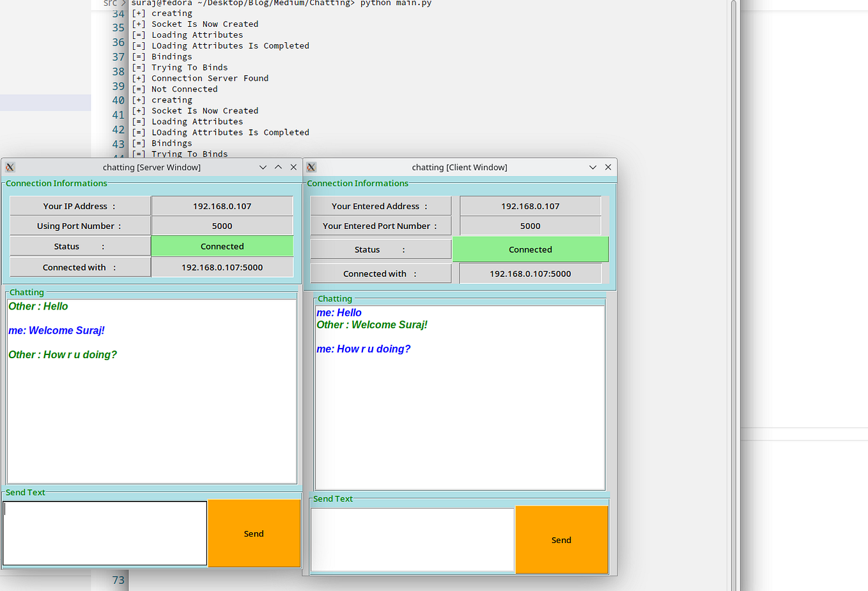Click the X app icon on Server window titlebar
868x591 pixels.
pyautogui.click(x=10, y=167)
